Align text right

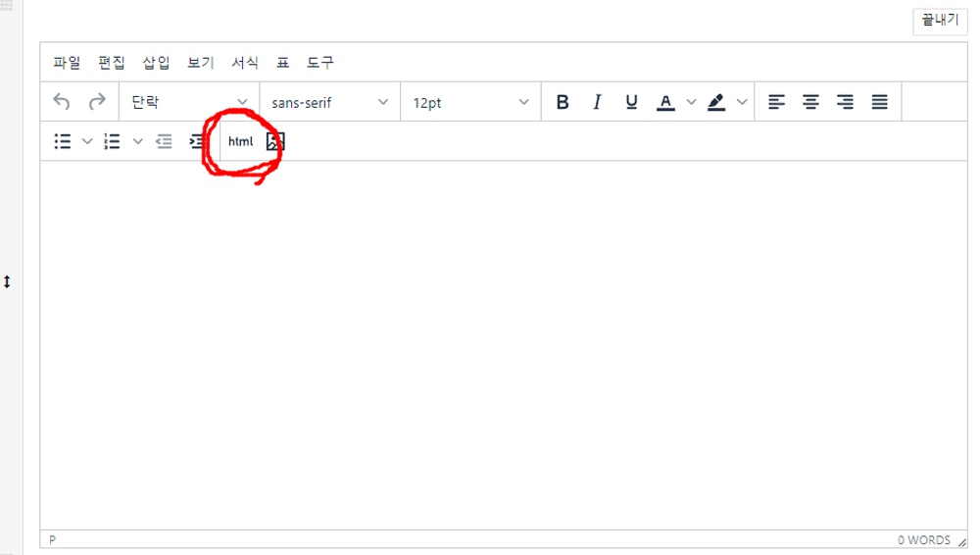coord(845,102)
